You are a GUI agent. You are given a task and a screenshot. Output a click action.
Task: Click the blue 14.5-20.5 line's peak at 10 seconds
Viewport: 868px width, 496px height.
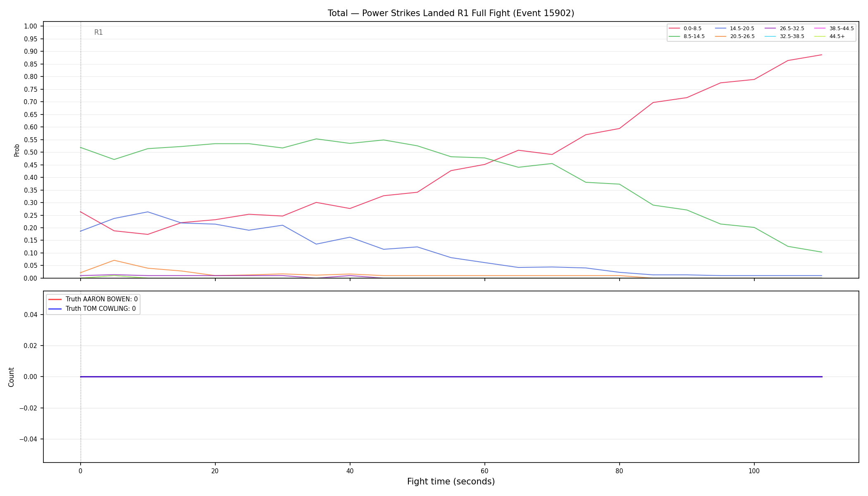click(148, 212)
